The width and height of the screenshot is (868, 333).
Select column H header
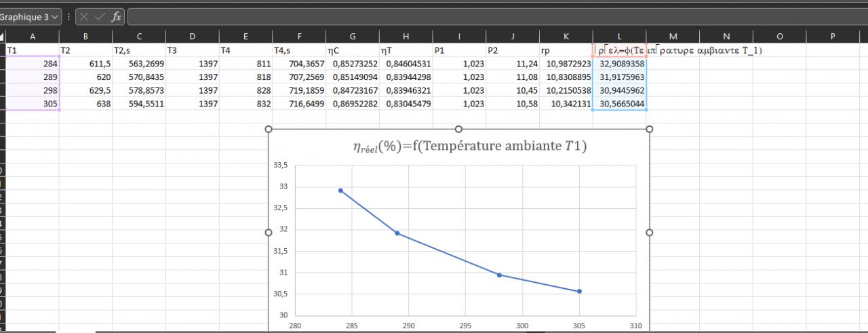coord(406,37)
